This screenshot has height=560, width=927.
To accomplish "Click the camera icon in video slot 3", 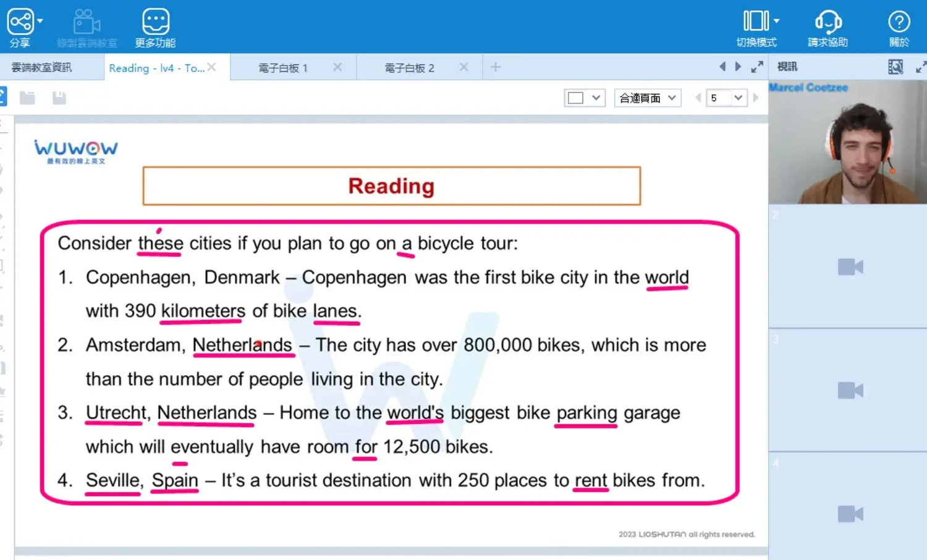I will pyautogui.click(x=850, y=391).
